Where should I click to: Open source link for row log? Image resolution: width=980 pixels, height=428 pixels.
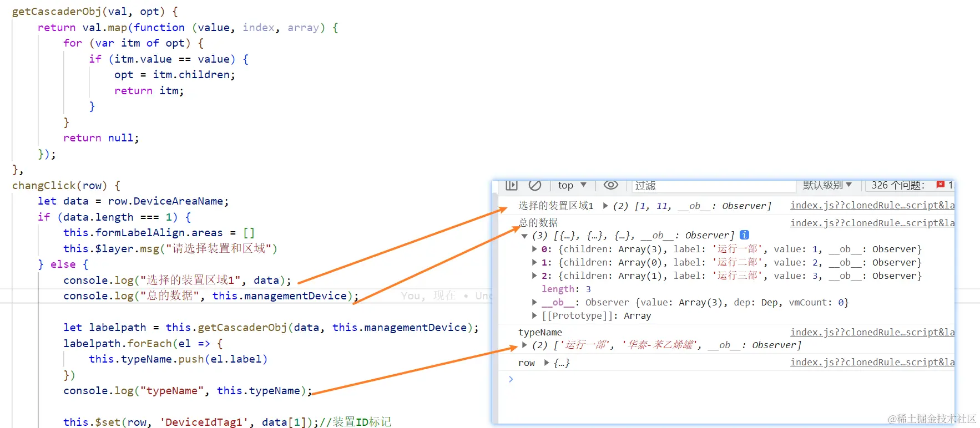[x=872, y=362]
